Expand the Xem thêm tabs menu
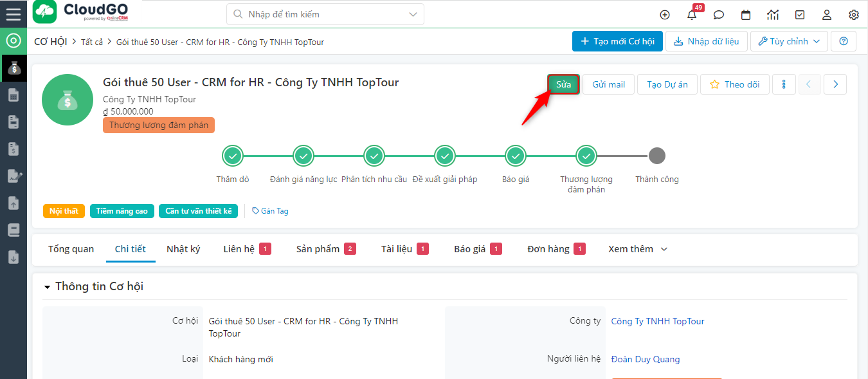Viewport: 868px width, 379px height. pos(637,249)
